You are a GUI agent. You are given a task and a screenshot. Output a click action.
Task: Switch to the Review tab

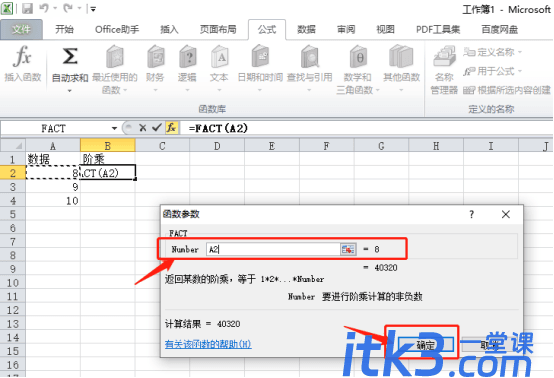tap(346, 30)
